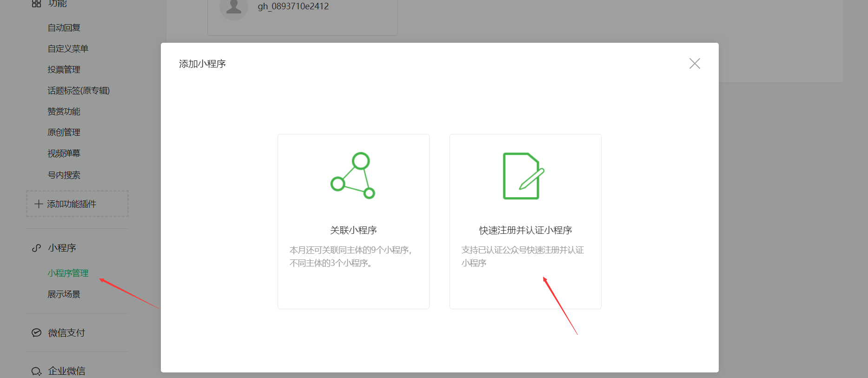The image size is (868, 378).
Task: Click the document-with-pen icon
Action: 523,176
